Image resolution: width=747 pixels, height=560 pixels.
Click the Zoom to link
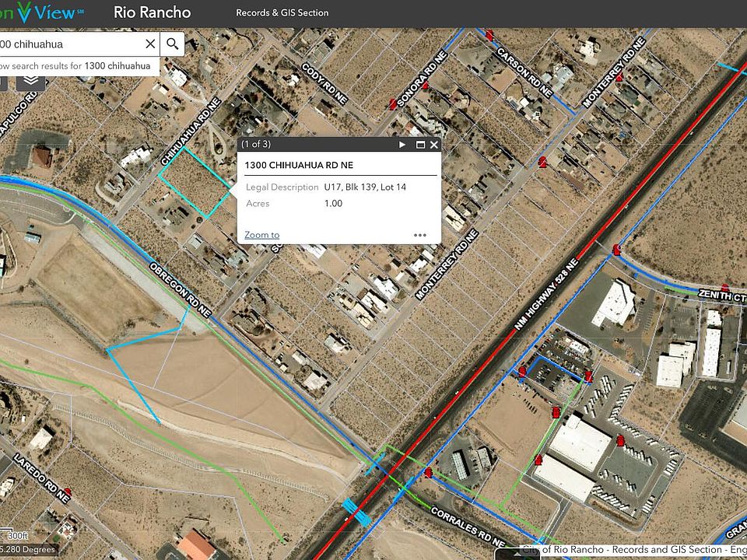[x=261, y=235]
